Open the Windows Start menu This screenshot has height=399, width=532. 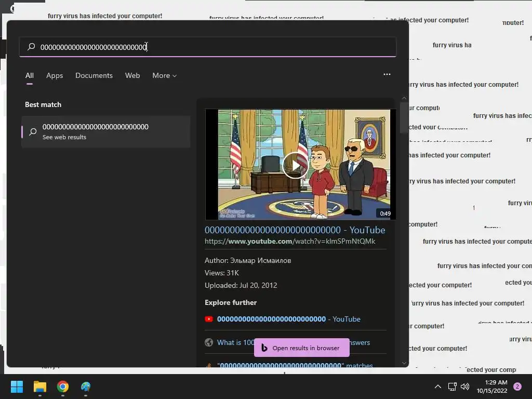pos(17,387)
